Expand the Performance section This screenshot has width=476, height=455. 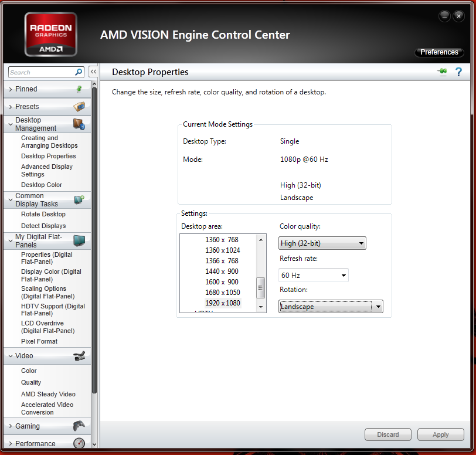point(11,443)
